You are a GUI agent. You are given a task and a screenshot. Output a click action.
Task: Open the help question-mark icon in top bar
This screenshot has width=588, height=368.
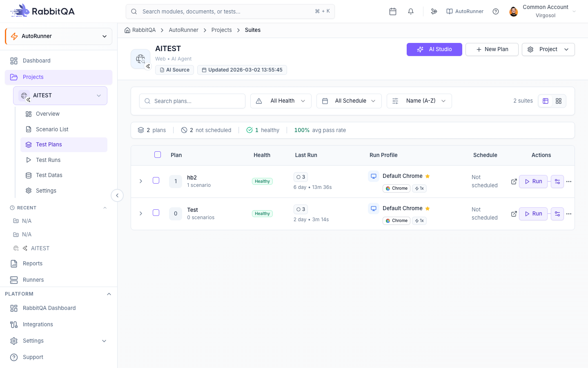(x=496, y=11)
